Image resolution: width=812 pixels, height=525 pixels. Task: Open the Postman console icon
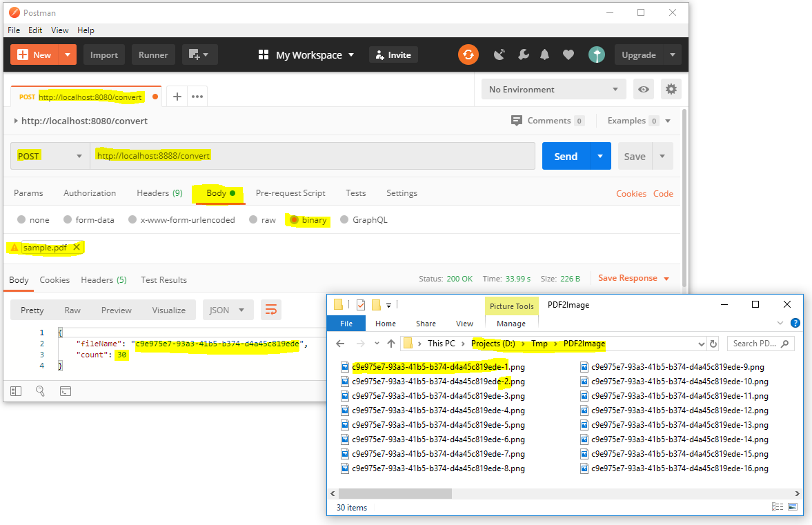[x=66, y=391]
